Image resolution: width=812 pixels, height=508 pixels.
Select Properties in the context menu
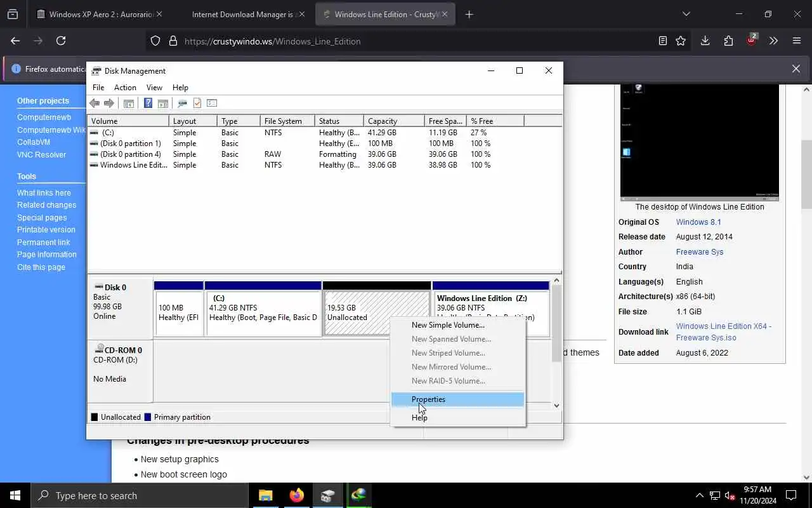coord(457,399)
